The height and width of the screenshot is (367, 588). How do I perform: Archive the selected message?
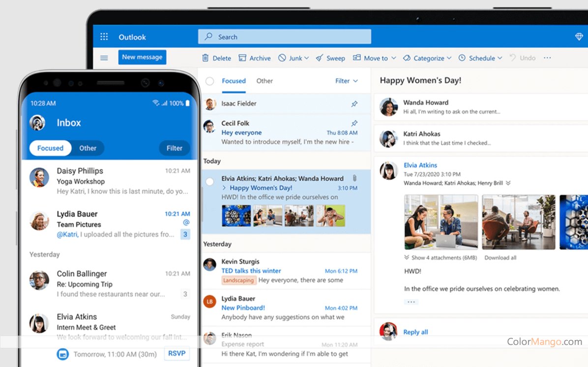coord(255,58)
